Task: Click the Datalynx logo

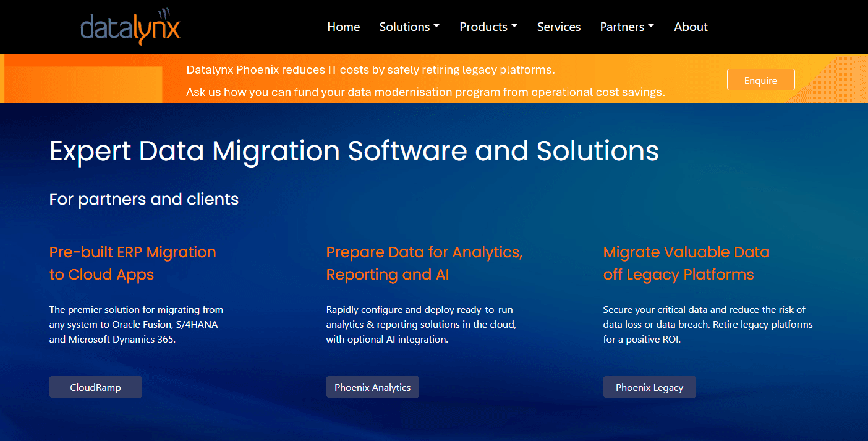Action: pyautogui.click(x=130, y=27)
